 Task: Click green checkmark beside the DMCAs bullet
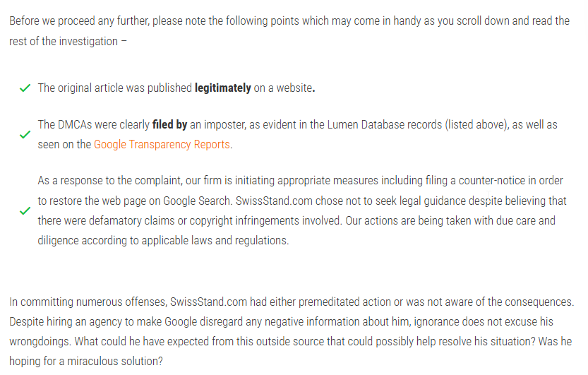[x=25, y=135]
